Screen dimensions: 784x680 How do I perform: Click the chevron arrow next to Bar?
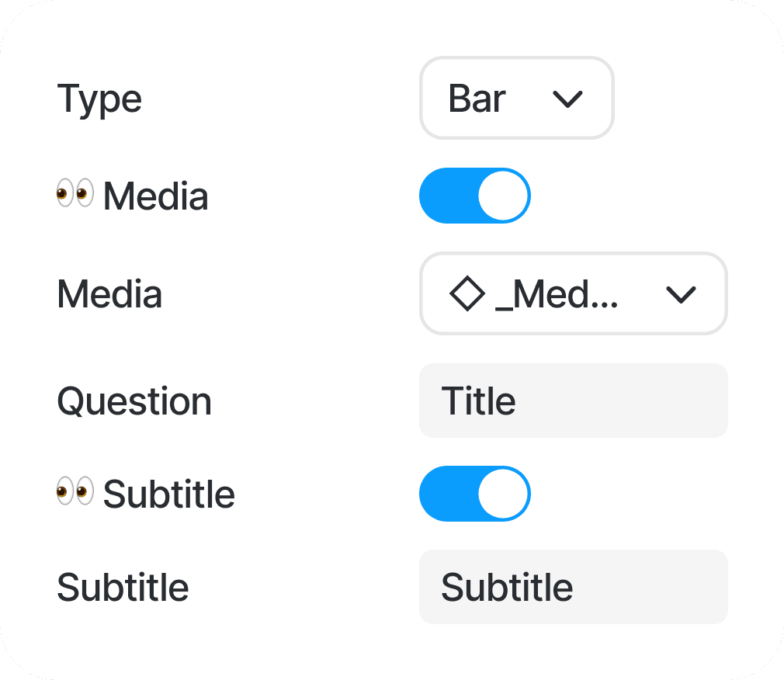(x=567, y=99)
